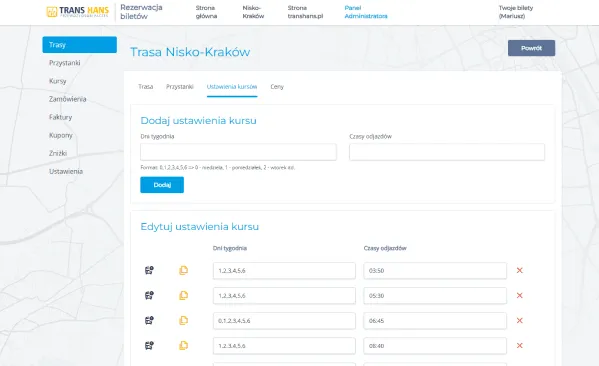Open Faktury in the sidebar
This screenshot has height=366, width=599.
click(60, 117)
